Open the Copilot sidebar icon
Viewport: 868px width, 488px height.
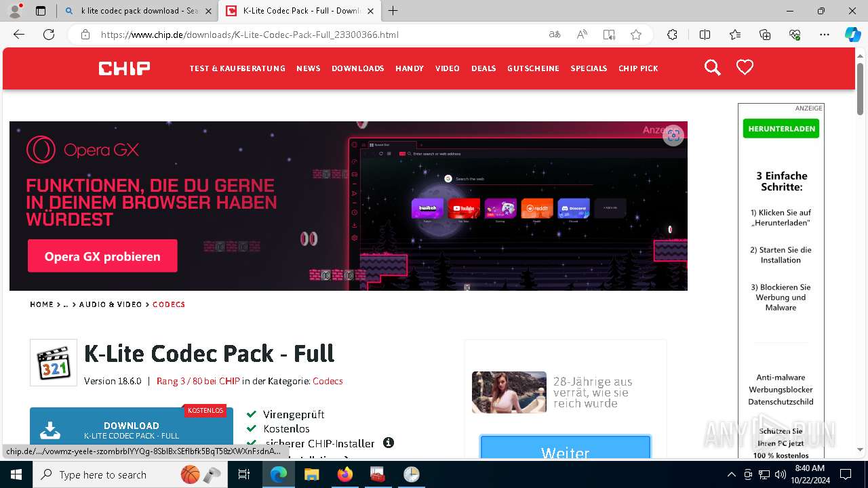click(x=852, y=35)
